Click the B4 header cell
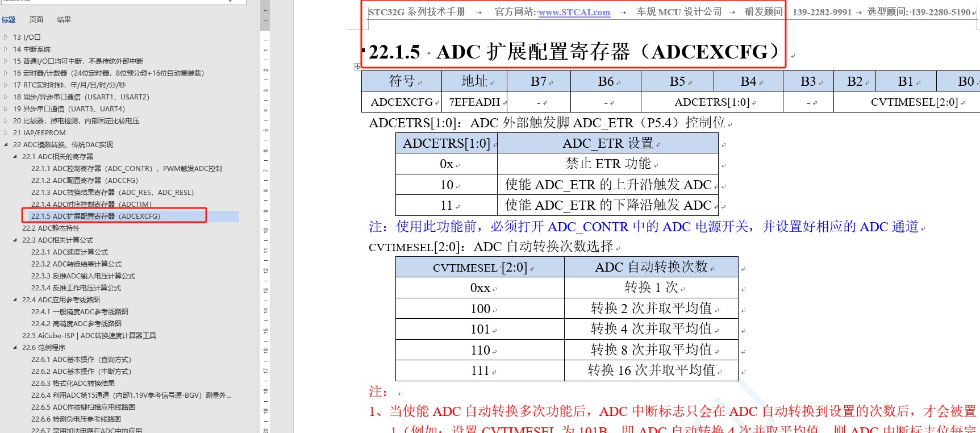 pos(748,81)
